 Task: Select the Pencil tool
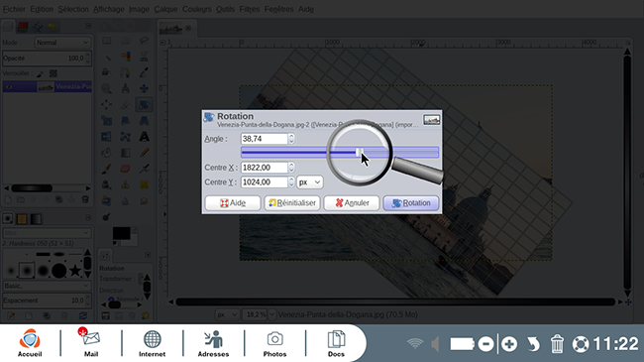click(144, 153)
